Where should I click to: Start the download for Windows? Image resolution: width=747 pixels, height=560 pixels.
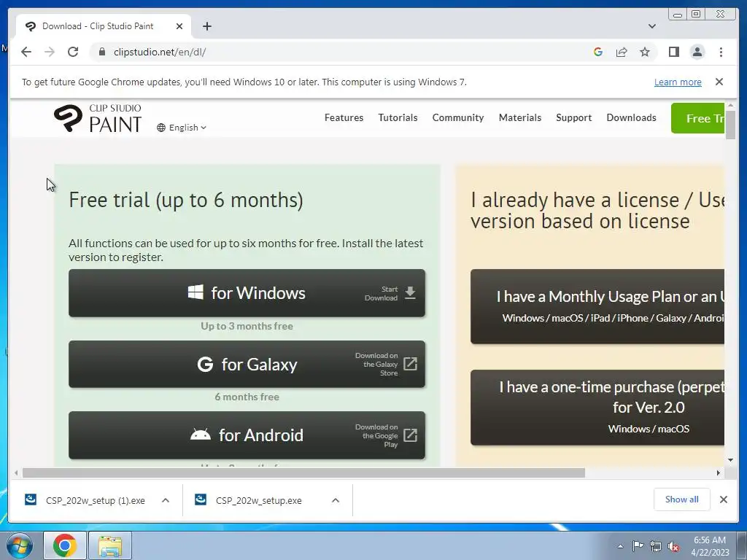coord(247,293)
